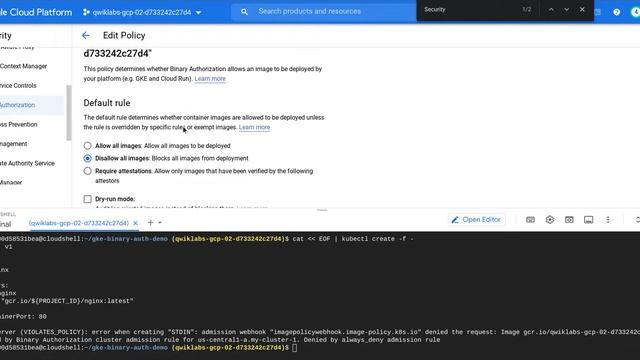Click the search magnifier icon

[244, 12]
